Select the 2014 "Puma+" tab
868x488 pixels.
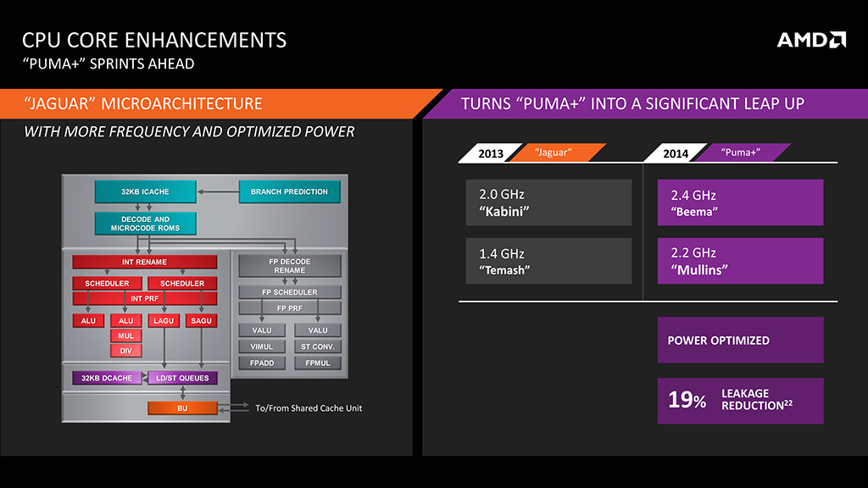717,152
